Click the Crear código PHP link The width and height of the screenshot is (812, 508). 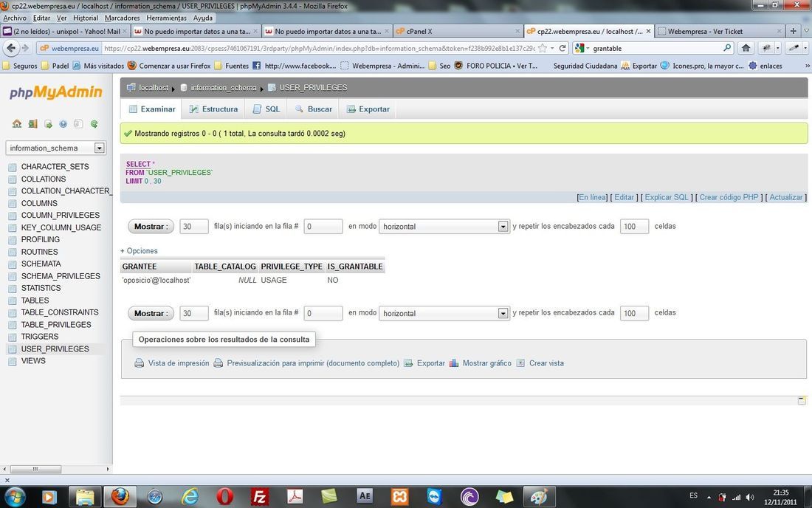(729, 197)
